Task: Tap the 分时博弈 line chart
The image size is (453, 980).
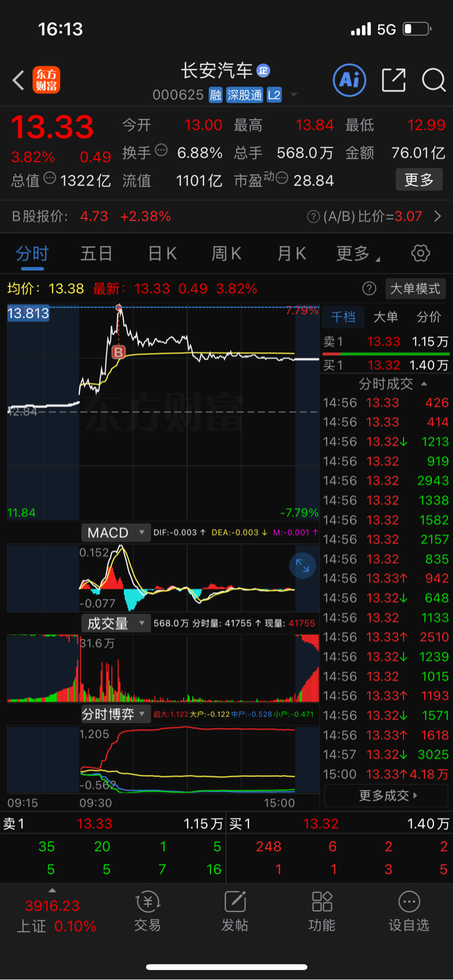Action: (x=163, y=760)
